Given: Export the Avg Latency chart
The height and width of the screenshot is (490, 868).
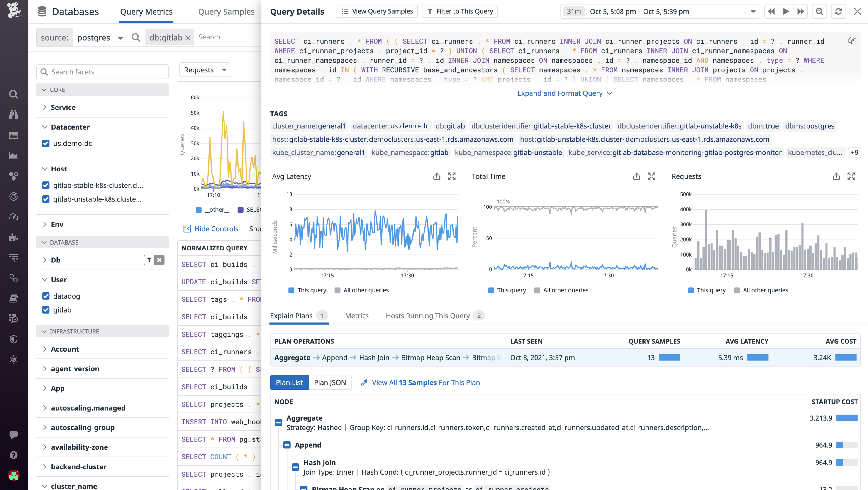Looking at the screenshot, I should [x=437, y=176].
